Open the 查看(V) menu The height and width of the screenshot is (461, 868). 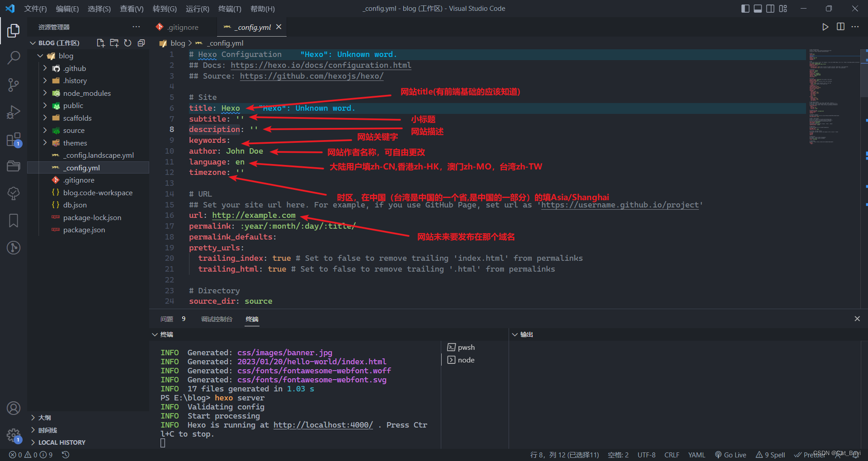pyautogui.click(x=132, y=9)
